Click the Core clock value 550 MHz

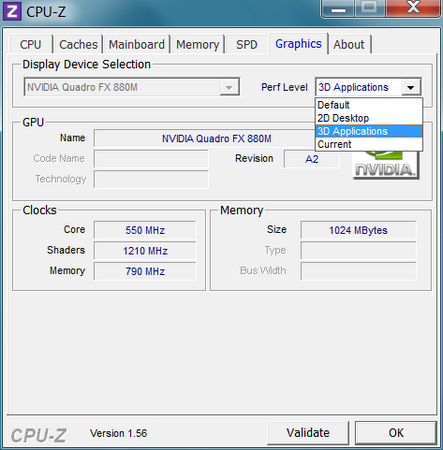(x=145, y=230)
